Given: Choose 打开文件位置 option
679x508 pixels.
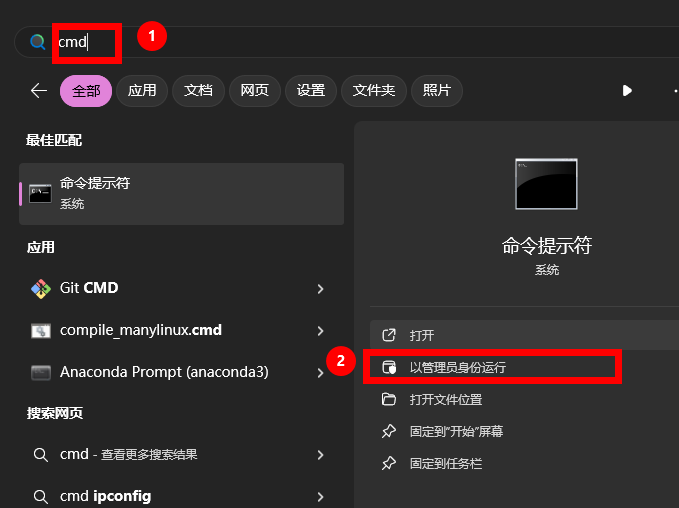Looking at the screenshot, I should point(445,399).
